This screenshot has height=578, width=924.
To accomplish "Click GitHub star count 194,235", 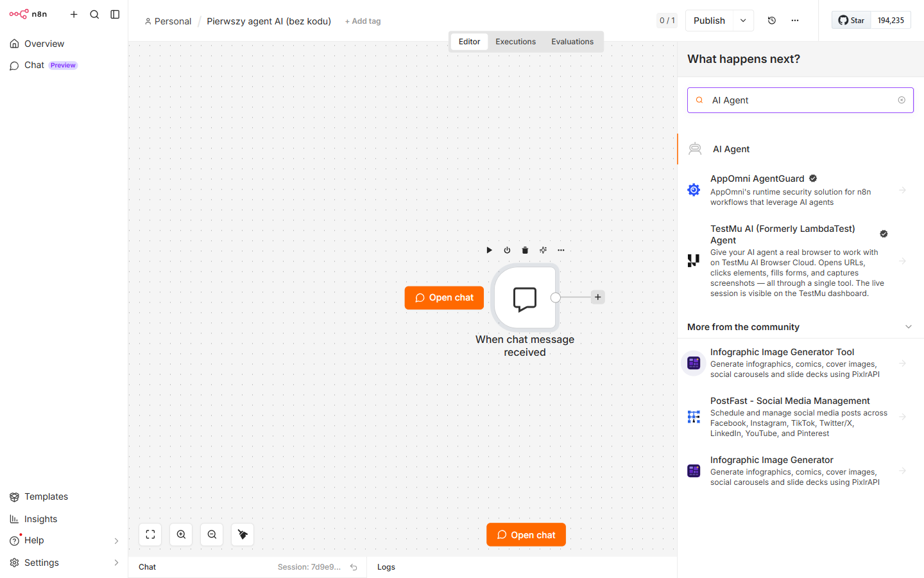I will [x=891, y=21].
